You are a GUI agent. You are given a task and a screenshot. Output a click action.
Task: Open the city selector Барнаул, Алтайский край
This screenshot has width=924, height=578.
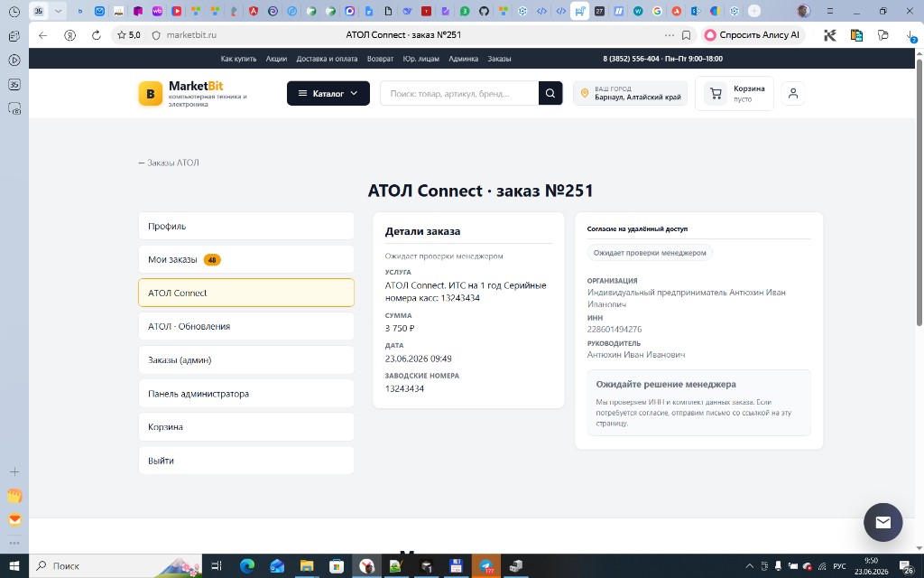(630, 93)
